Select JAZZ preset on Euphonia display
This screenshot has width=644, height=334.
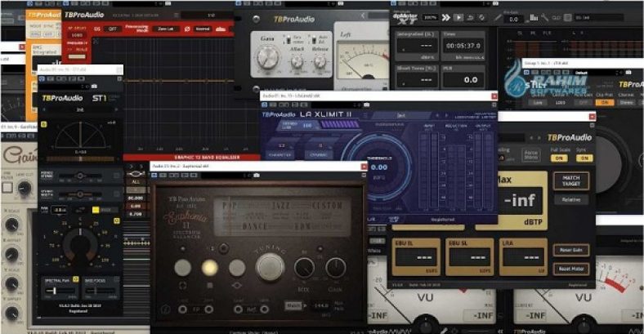[281, 206]
